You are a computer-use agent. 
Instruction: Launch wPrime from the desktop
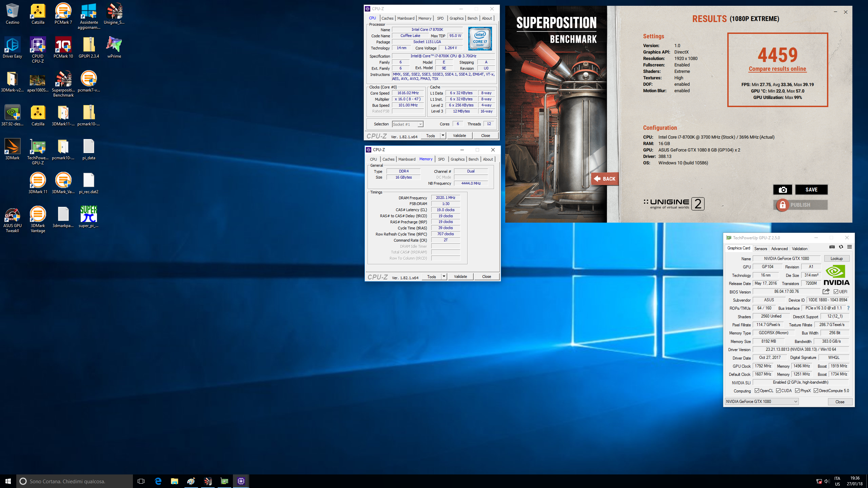[x=114, y=47]
